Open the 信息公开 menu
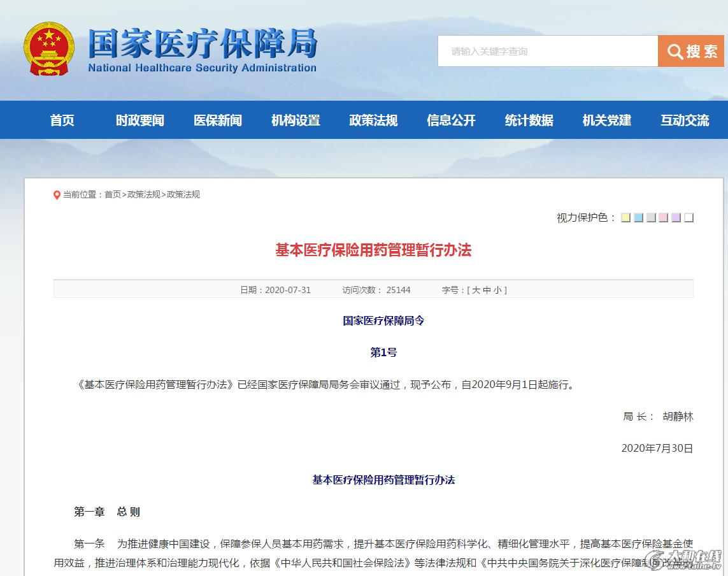This screenshot has height=576, width=728. [452, 120]
